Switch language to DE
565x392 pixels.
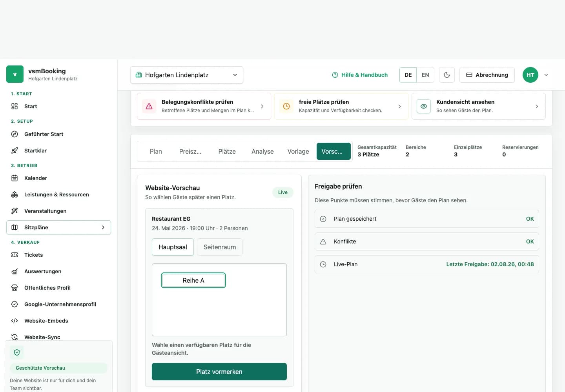click(x=408, y=75)
